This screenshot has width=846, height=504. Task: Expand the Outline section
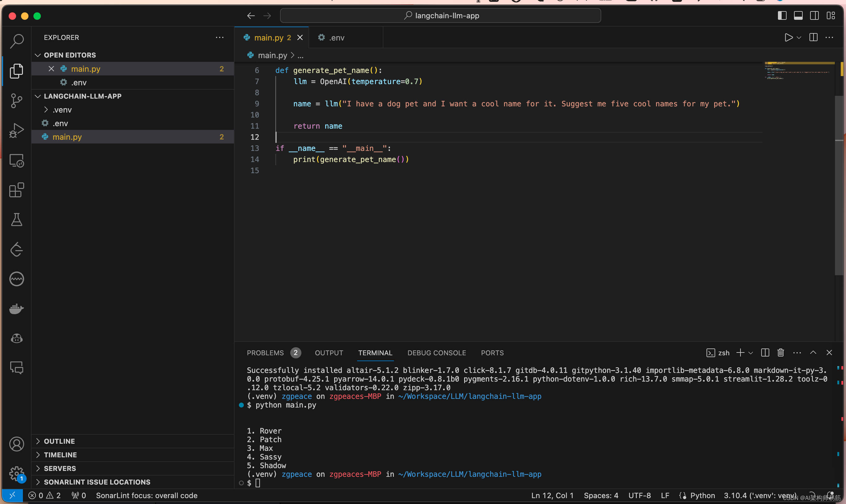(132, 441)
